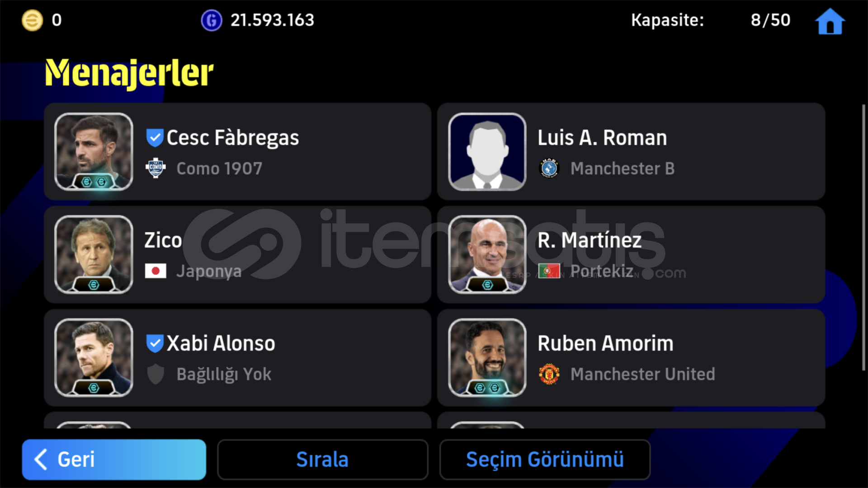Open the Xabi Alonso manager card

coord(237,357)
